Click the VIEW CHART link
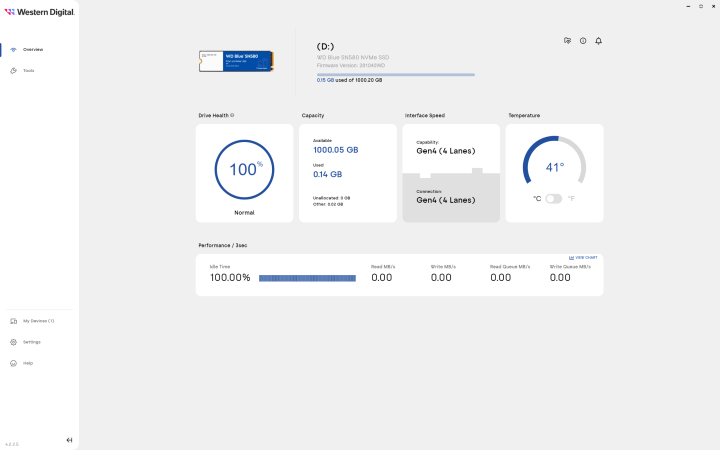The image size is (720, 450). (583, 257)
